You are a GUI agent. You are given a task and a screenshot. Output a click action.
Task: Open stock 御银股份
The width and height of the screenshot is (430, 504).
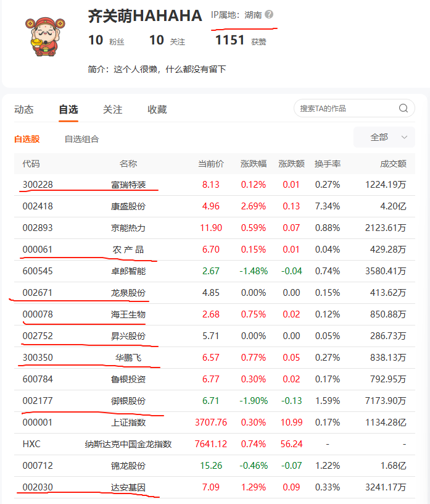[x=128, y=401]
